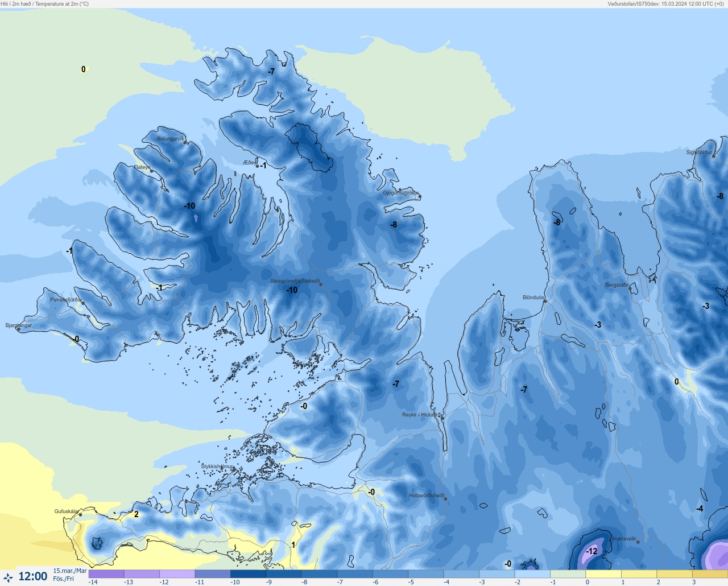The width and height of the screenshot is (728, 586).
Task: Select the Steingrímsfjarðarheiði station label
Action: click(295, 281)
